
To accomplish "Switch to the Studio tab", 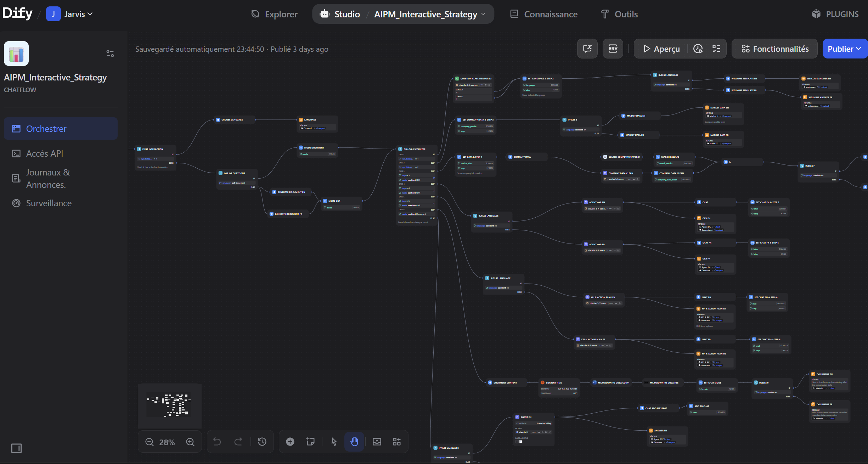I will pyautogui.click(x=340, y=14).
